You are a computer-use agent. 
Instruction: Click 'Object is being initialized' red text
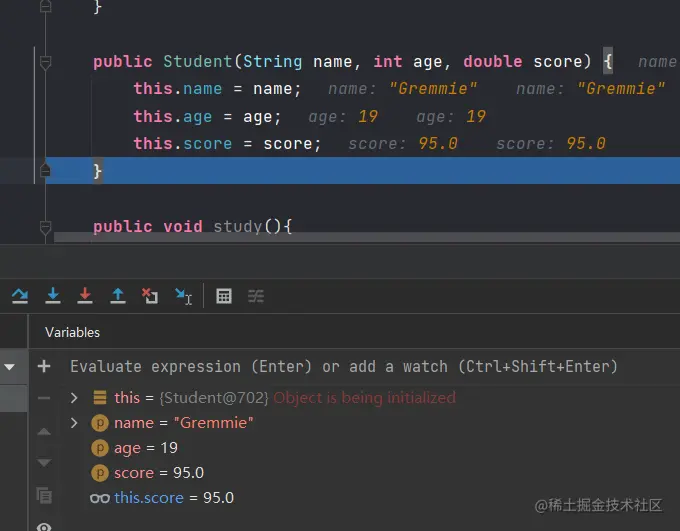pos(365,398)
